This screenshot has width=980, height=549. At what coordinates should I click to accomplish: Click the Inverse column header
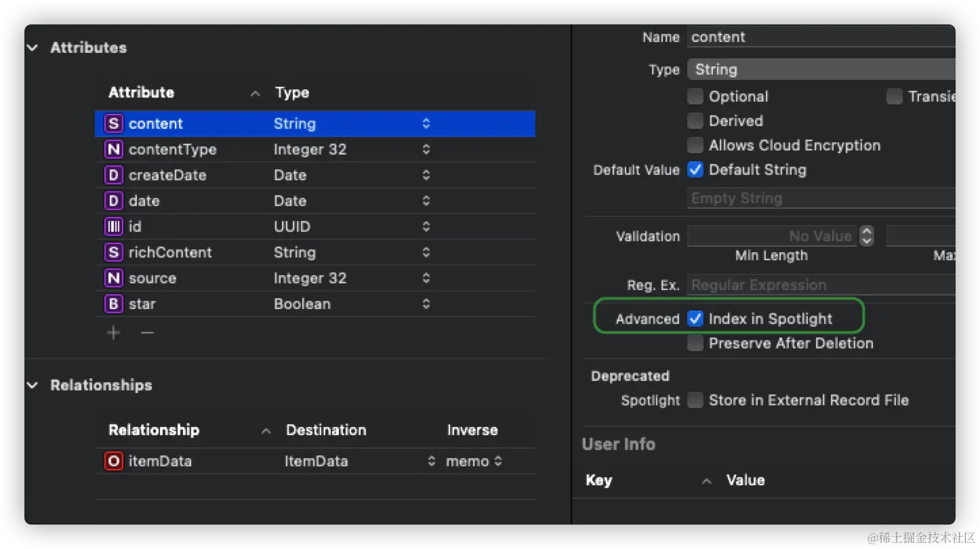pyautogui.click(x=472, y=430)
